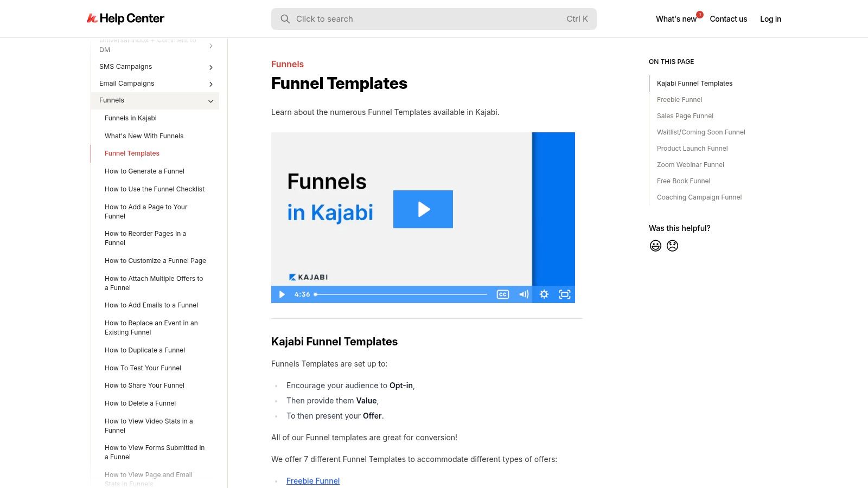
Task: Select the sad face feedback icon
Action: [x=672, y=245]
